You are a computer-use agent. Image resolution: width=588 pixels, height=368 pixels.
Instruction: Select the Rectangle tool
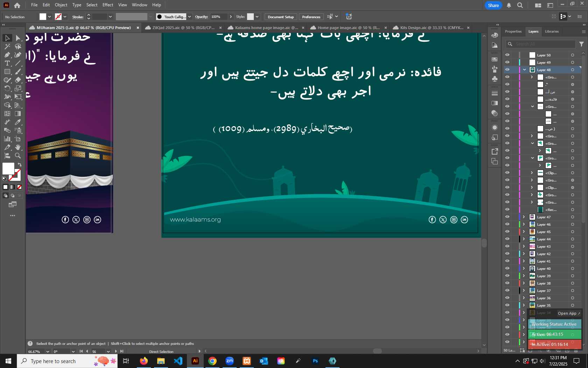coord(7,71)
